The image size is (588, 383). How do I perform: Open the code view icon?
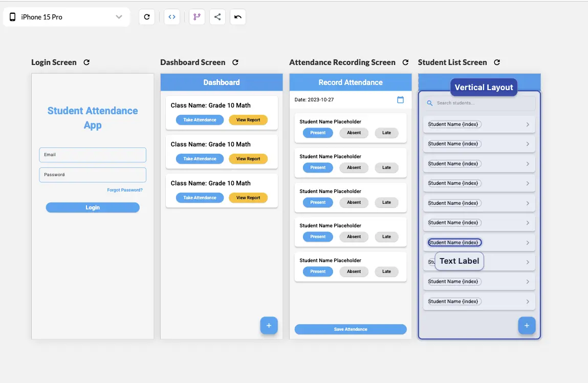click(x=172, y=17)
